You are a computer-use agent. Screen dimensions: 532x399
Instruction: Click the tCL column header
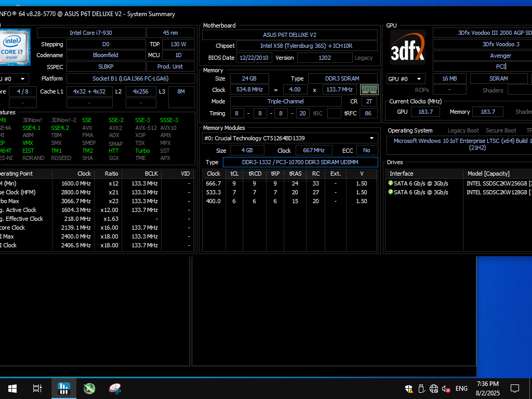(x=234, y=174)
